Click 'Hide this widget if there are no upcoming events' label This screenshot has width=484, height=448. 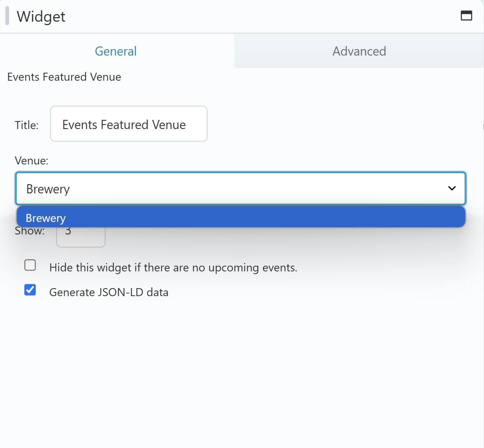point(173,268)
